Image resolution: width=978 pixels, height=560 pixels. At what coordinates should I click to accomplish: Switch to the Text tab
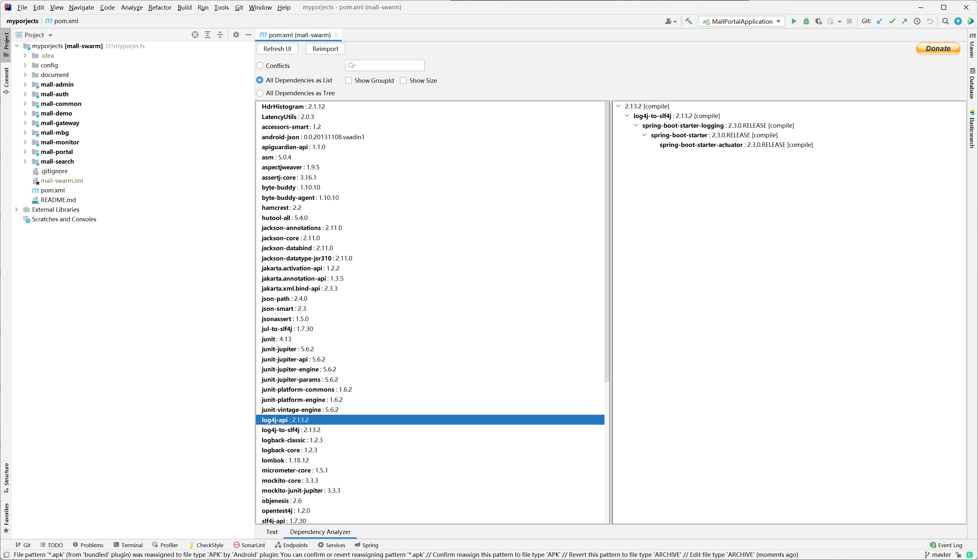pyautogui.click(x=272, y=531)
